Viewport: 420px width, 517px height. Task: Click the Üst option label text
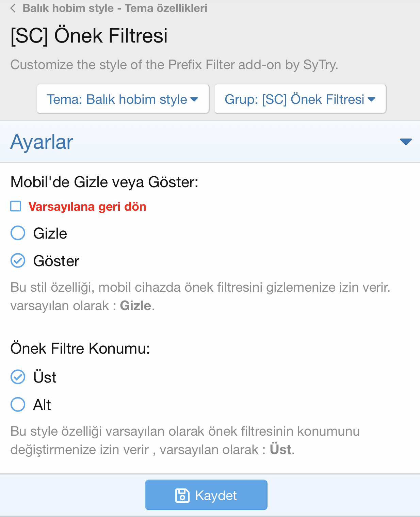(45, 377)
